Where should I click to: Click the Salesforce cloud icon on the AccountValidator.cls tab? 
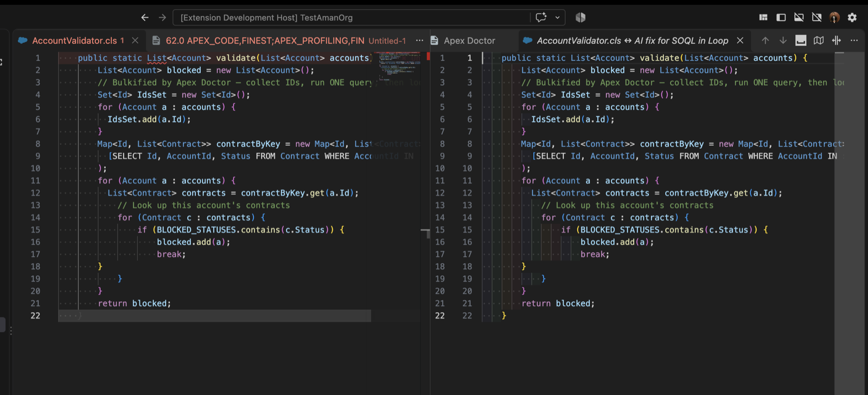point(23,41)
